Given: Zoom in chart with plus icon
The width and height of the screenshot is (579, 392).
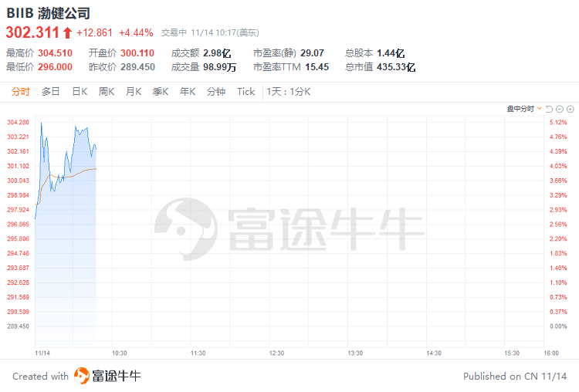Looking at the screenshot, I should coord(571,109).
